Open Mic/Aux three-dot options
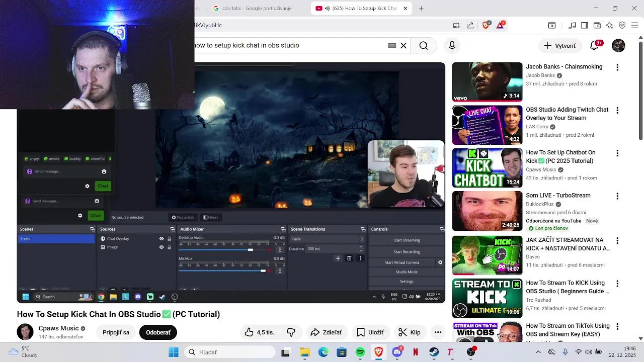The width and height of the screenshot is (644, 362). coord(280,271)
